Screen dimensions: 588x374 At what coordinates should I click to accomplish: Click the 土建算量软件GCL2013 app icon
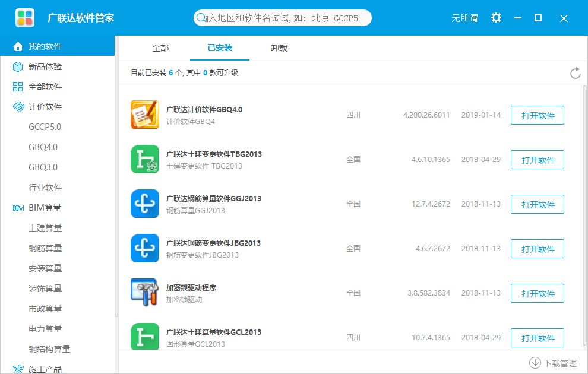click(x=145, y=336)
